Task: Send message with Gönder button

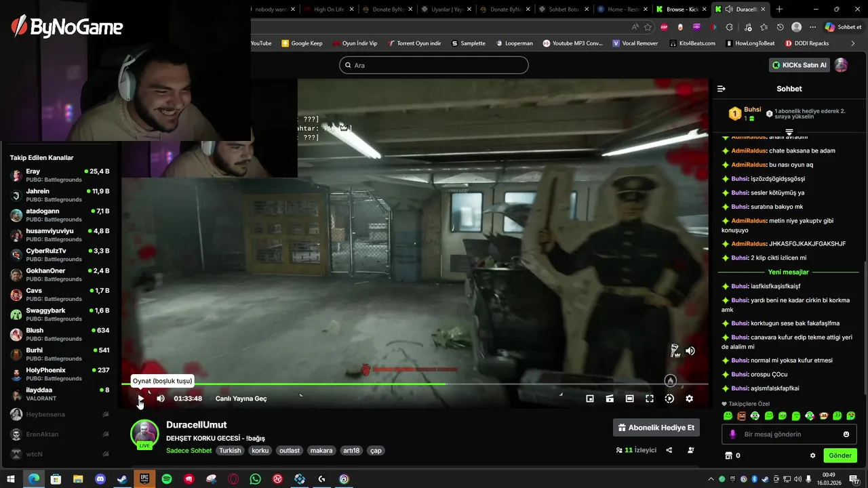Action: [840, 455]
